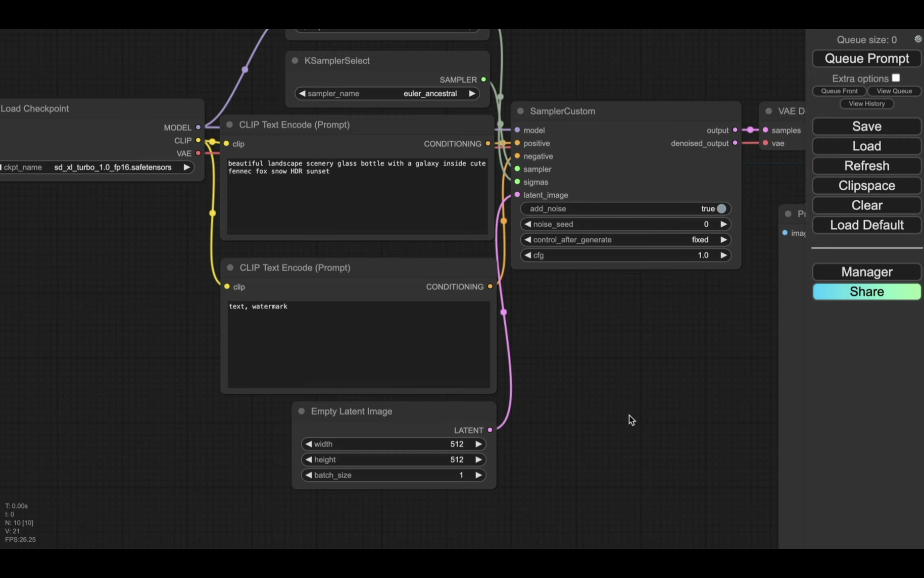924x578 pixels.
Task: Click the samples input socket on VAE Decode
Action: click(x=766, y=130)
